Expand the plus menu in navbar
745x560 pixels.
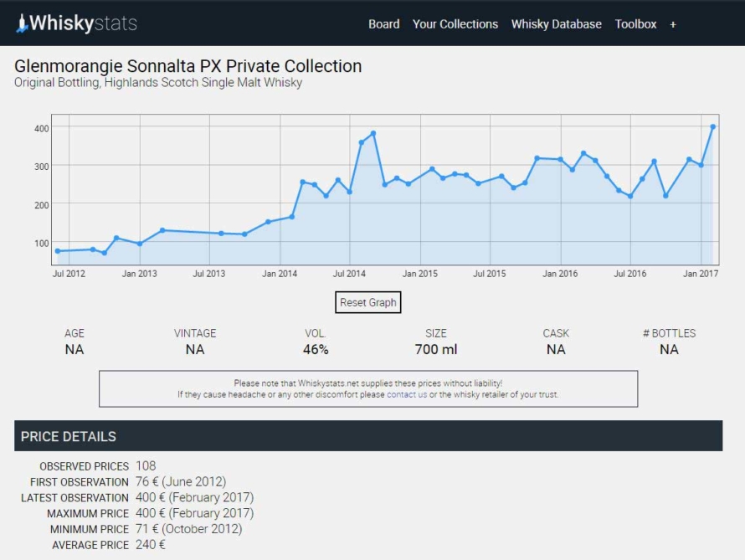(673, 25)
